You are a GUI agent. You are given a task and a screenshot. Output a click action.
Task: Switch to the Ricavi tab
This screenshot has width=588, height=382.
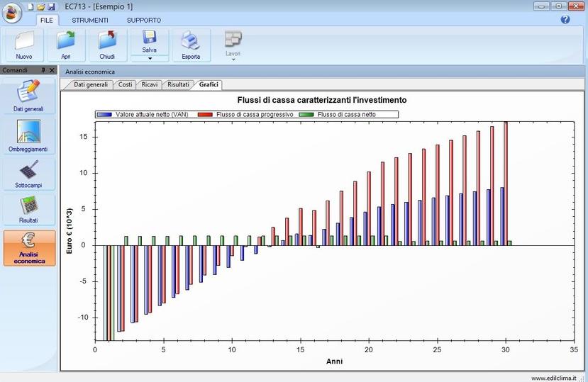point(150,84)
